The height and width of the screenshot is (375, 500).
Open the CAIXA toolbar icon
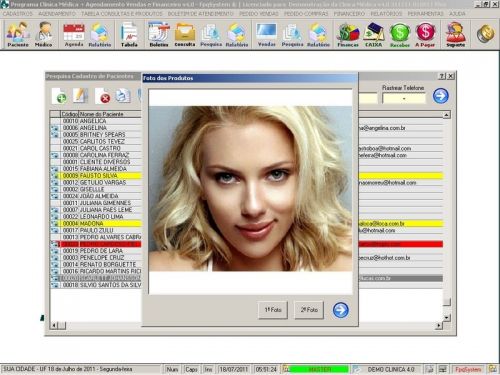coord(374,34)
